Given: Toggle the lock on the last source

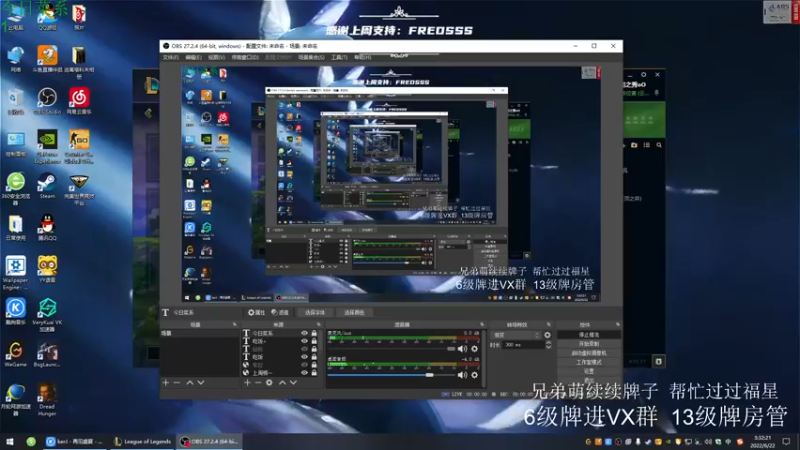Looking at the screenshot, I should (x=314, y=372).
